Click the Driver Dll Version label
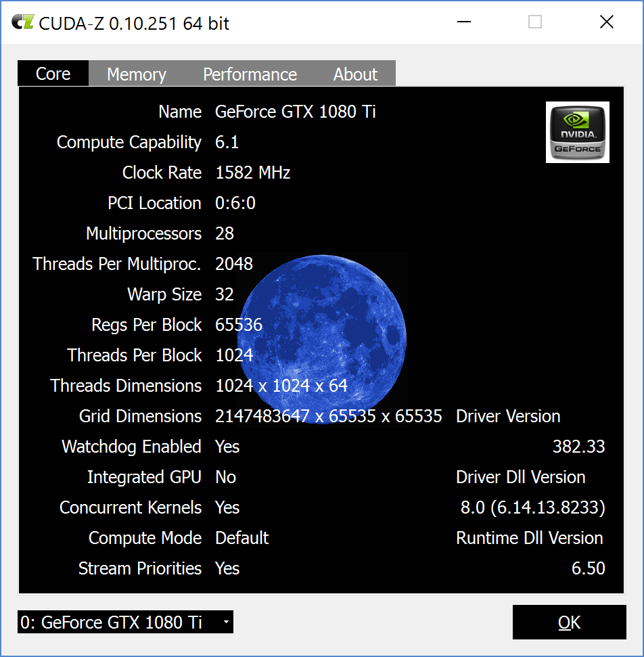This screenshot has height=657, width=644. point(521,477)
